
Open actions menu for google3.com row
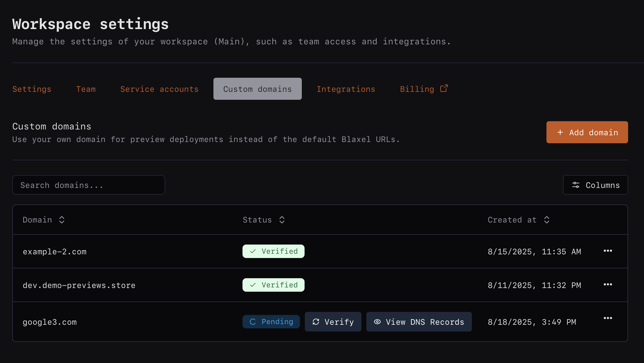[x=608, y=318]
